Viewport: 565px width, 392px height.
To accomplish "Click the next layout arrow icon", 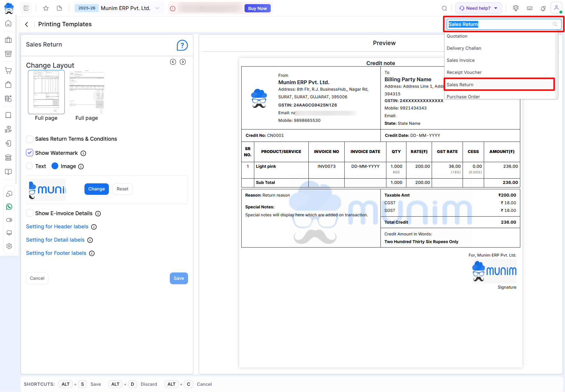I will (x=183, y=62).
